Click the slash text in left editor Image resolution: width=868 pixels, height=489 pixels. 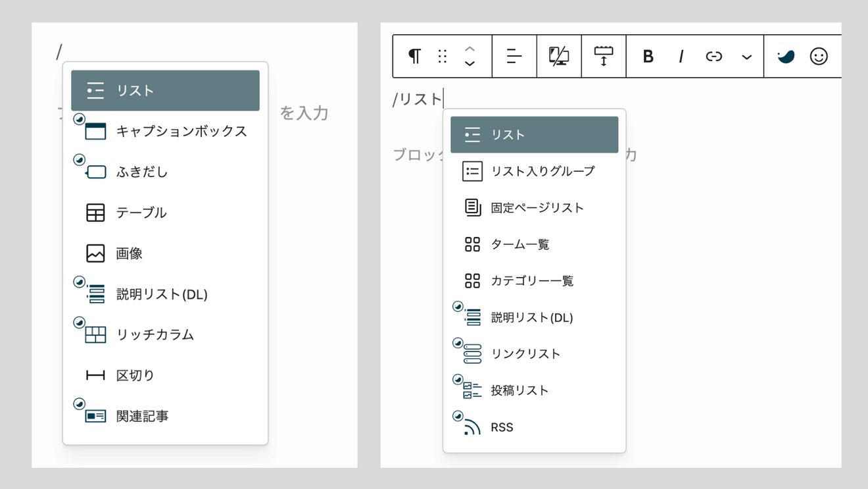pyautogui.click(x=59, y=51)
